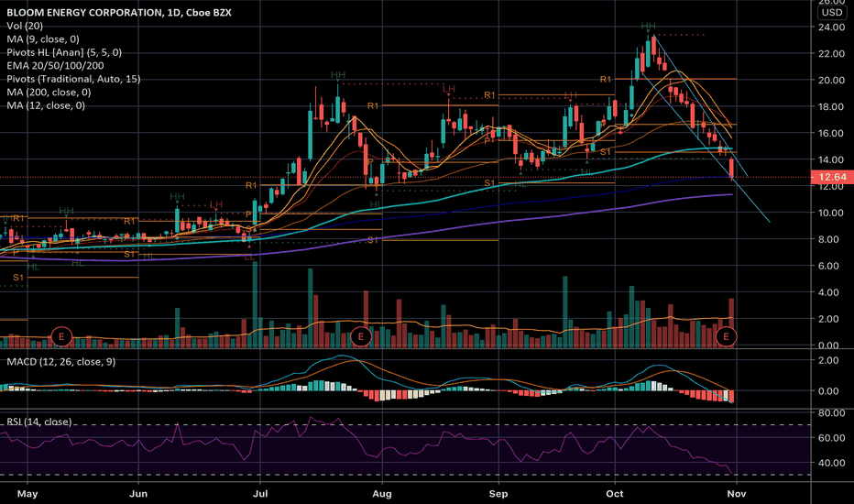
Task: Click the 16.00 price axis label
Action: point(832,134)
